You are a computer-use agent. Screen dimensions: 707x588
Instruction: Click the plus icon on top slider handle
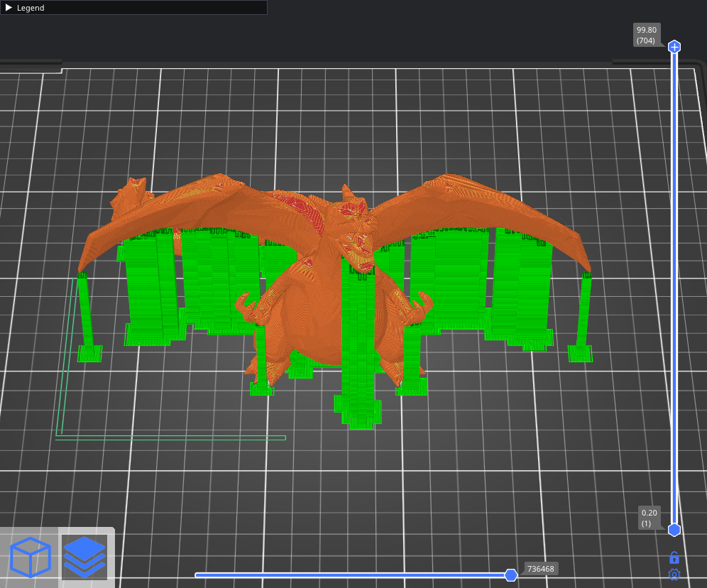(x=674, y=47)
